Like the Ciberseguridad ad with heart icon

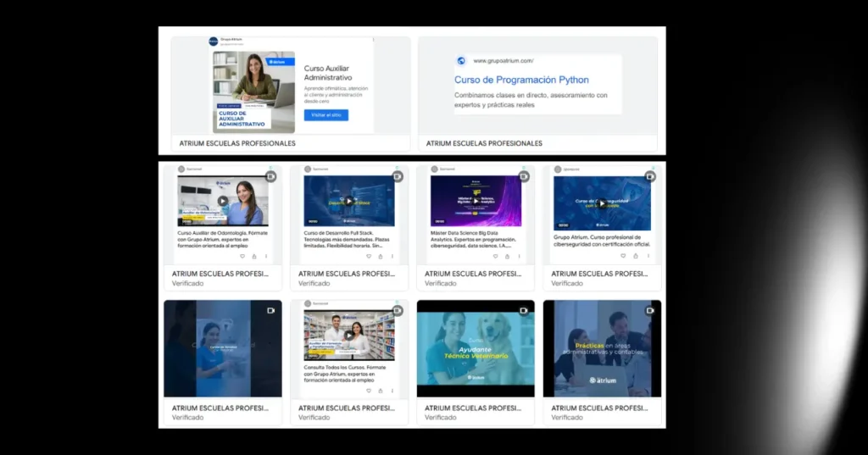pos(623,256)
